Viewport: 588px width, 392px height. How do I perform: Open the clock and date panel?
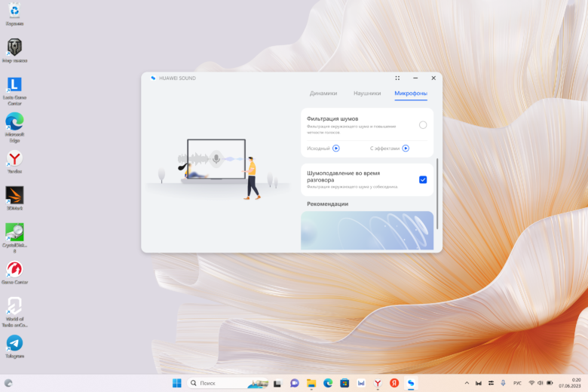(x=570, y=383)
